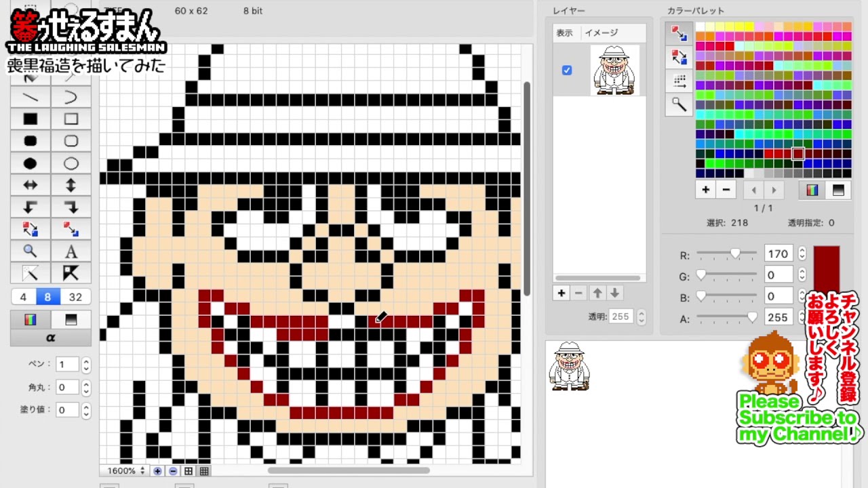Set bit depth to 32
This screenshot has width=868, height=488.
(x=75, y=297)
